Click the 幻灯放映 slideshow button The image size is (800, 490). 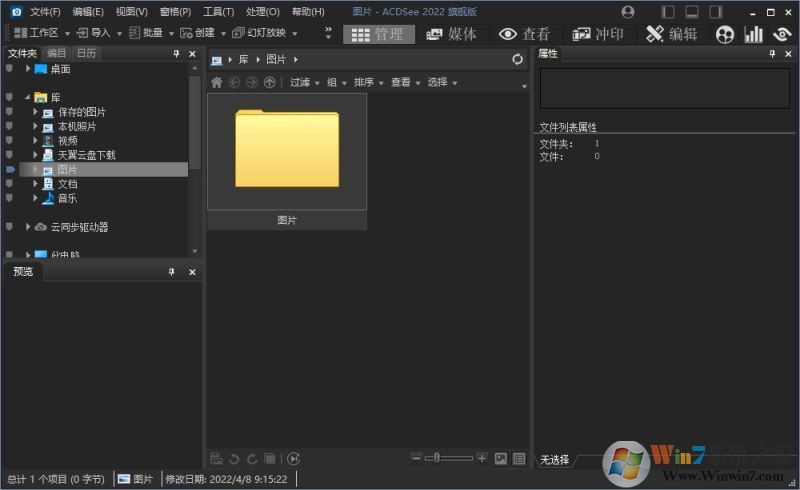coord(264,33)
